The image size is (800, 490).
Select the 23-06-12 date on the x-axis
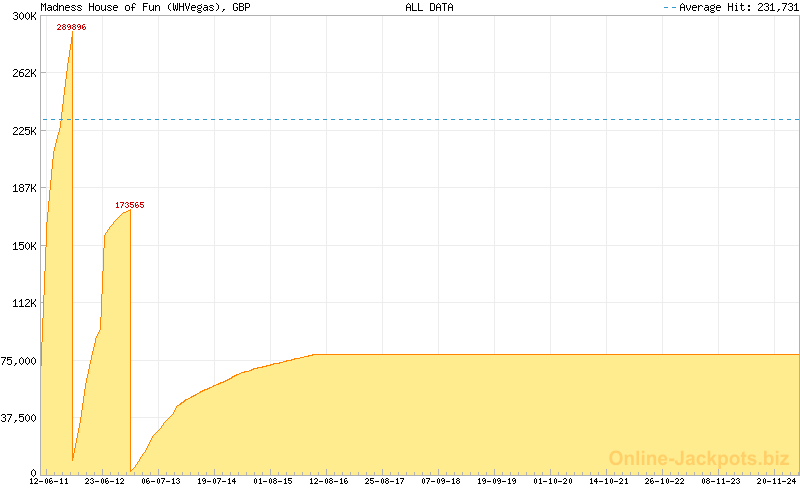coord(105,481)
